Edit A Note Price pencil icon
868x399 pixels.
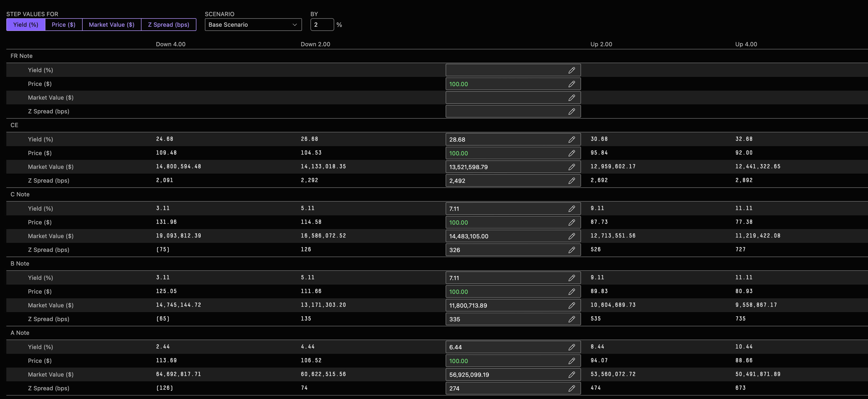pos(572,361)
